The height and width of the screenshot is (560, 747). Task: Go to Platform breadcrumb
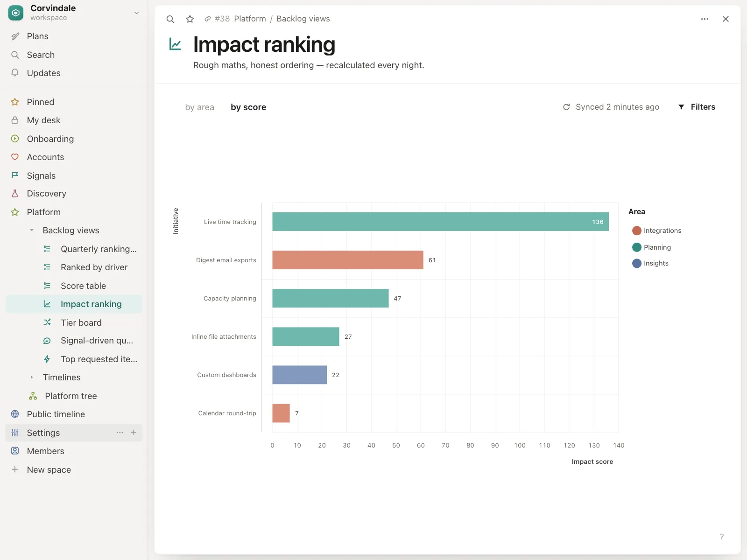coord(250,19)
